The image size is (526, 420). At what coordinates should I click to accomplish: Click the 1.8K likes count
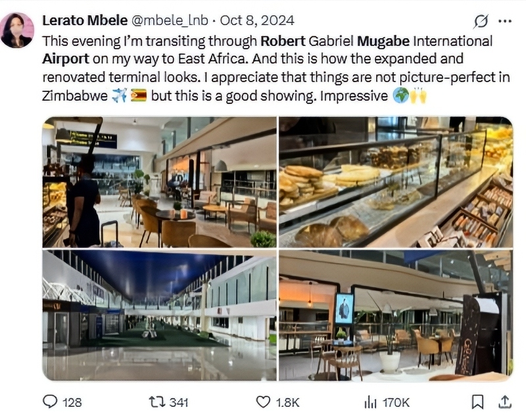(x=287, y=402)
